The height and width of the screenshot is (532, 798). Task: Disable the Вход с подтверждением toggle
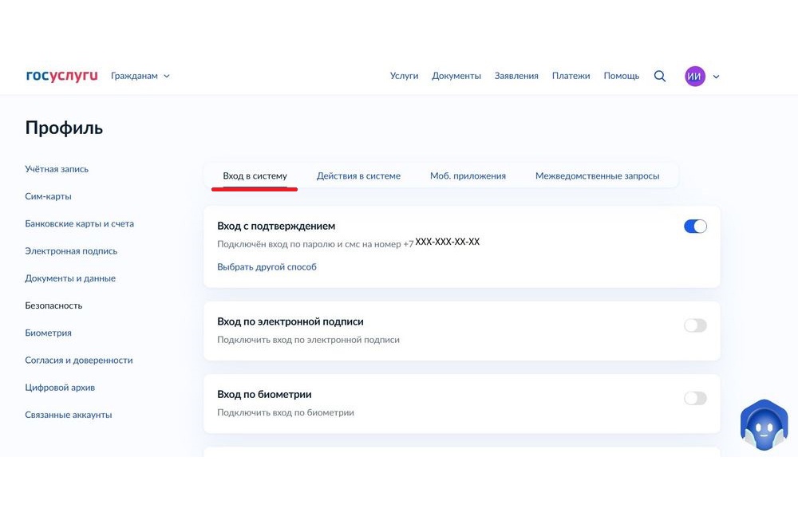695,227
